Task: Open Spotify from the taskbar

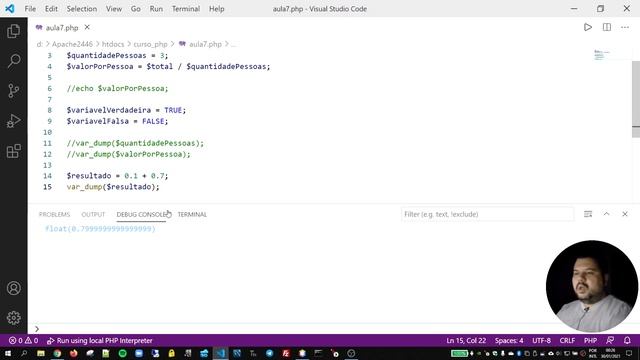Action: coord(122,353)
